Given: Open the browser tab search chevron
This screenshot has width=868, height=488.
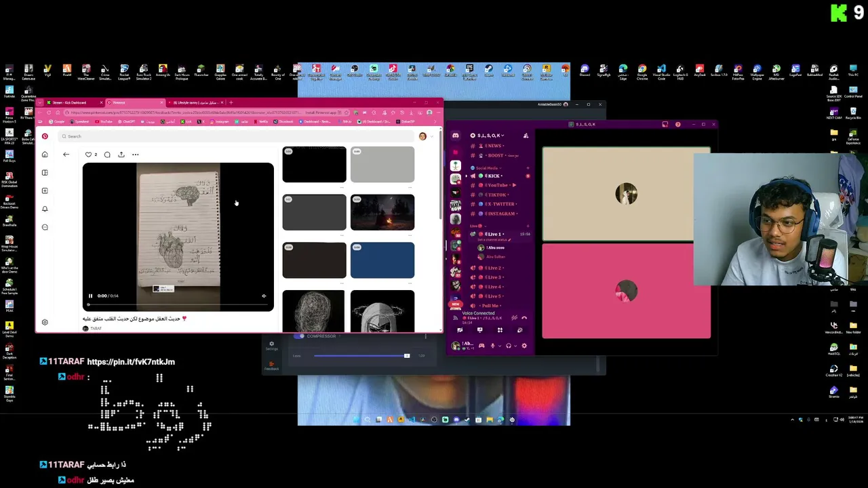Looking at the screenshot, I should pos(39,102).
